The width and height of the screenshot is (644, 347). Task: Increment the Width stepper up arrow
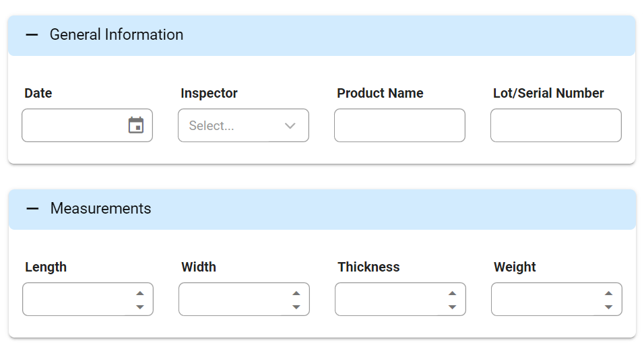(x=296, y=293)
